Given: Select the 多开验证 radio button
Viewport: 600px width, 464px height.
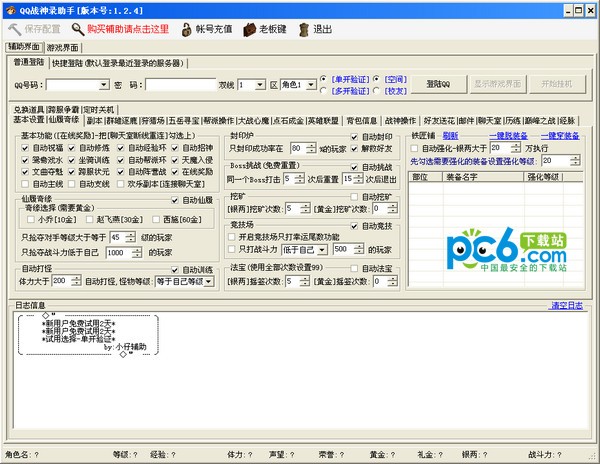Looking at the screenshot, I should click(324, 91).
